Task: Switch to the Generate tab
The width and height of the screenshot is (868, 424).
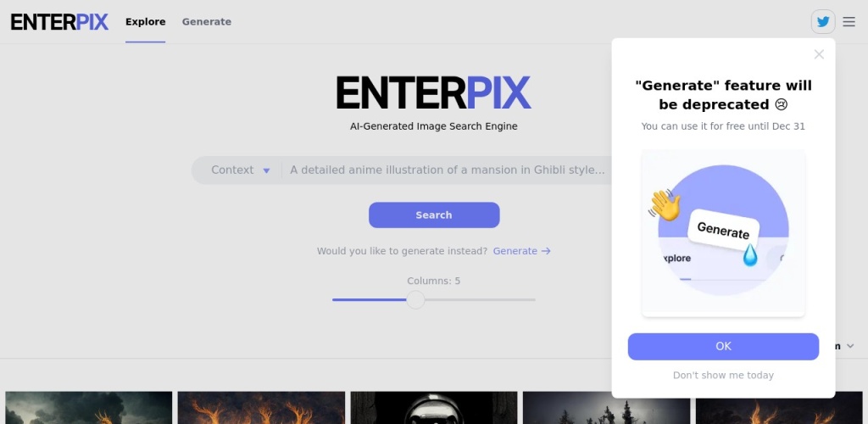Action: click(206, 22)
